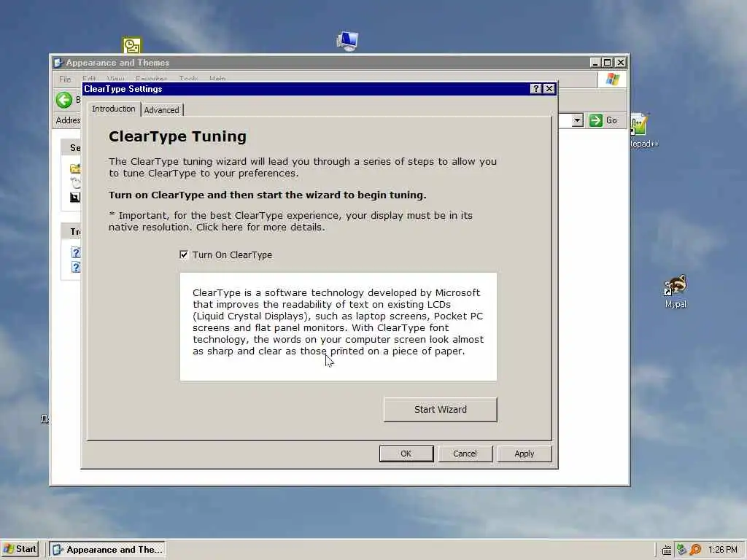This screenshot has height=560, width=747.
Task: Select the Mypal desktop shortcut
Action: tap(676, 292)
